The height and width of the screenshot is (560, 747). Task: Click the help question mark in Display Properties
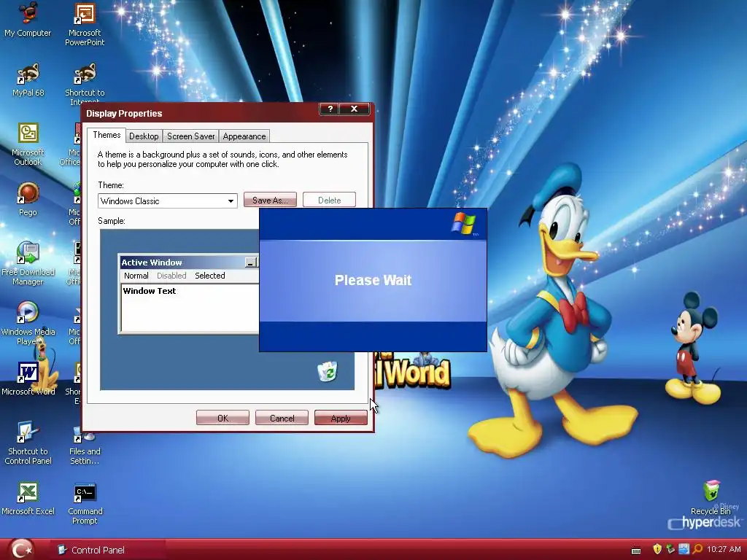coord(330,109)
